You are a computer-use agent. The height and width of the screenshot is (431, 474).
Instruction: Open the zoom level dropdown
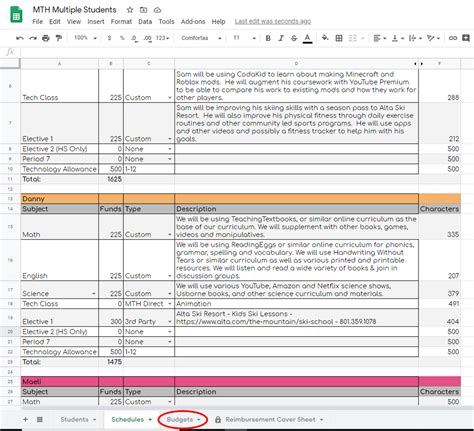click(x=85, y=38)
